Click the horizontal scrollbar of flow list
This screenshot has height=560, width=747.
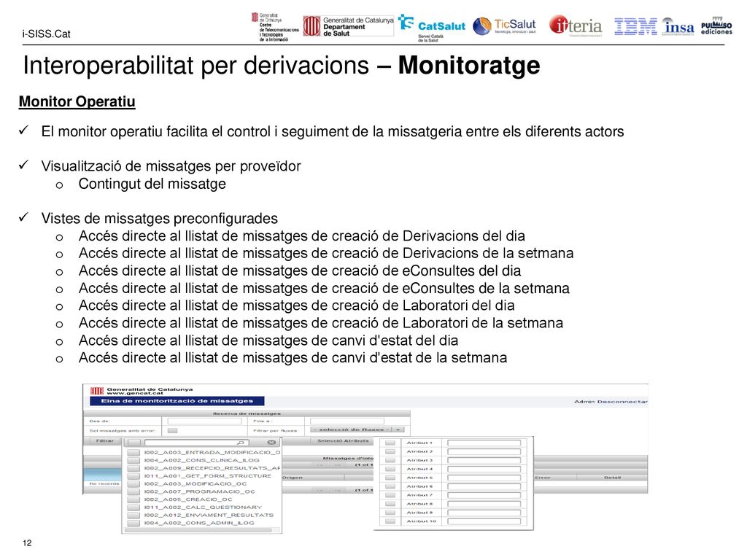click(198, 530)
